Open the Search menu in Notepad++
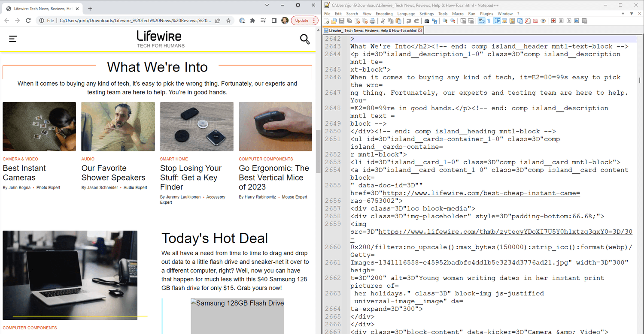The width and height of the screenshot is (644, 334). coord(352,14)
